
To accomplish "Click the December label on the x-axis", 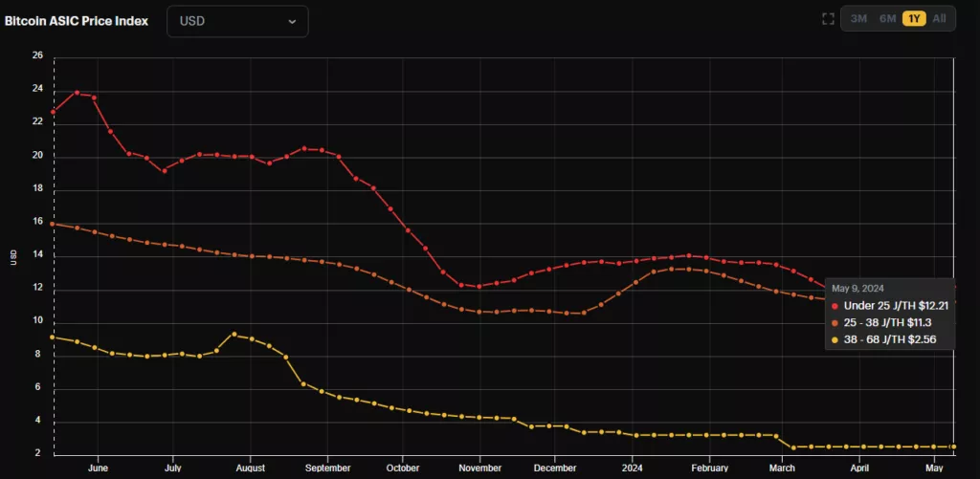I will 555,468.
